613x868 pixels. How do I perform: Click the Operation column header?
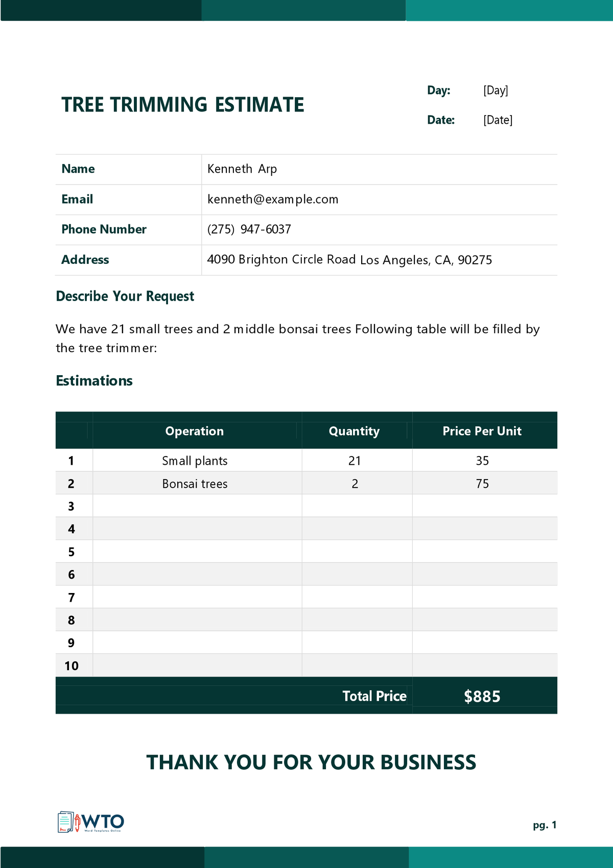[195, 431]
